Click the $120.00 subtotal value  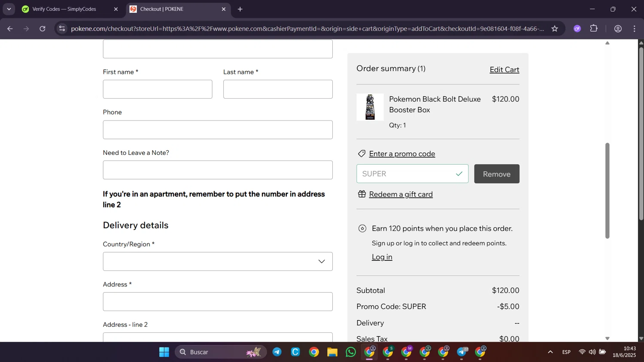click(505, 290)
